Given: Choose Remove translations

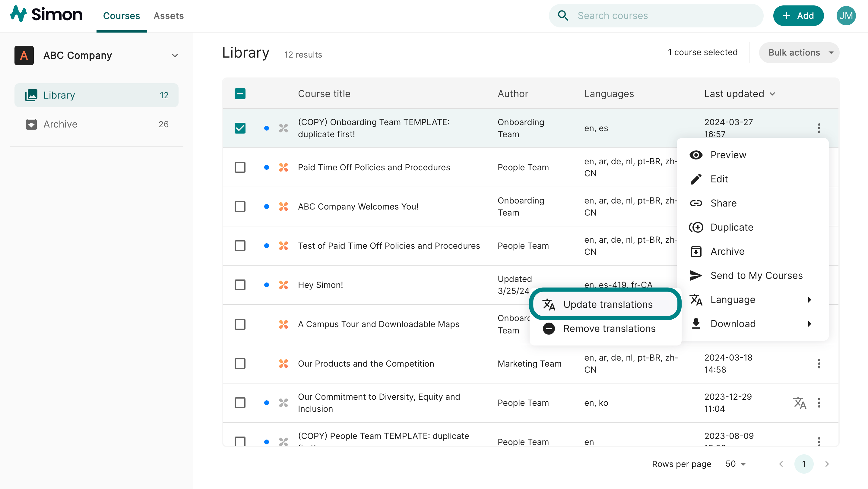Looking at the screenshot, I should point(605,329).
